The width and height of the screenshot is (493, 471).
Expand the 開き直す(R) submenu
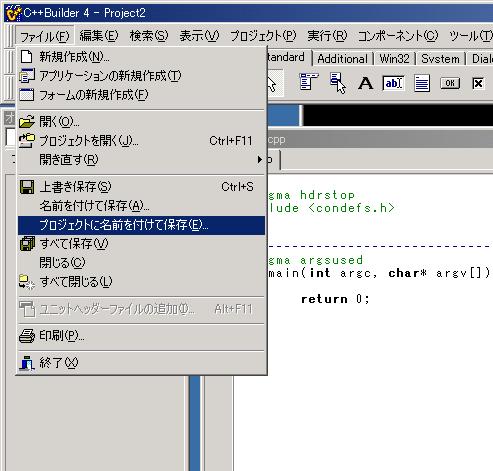(x=141, y=160)
